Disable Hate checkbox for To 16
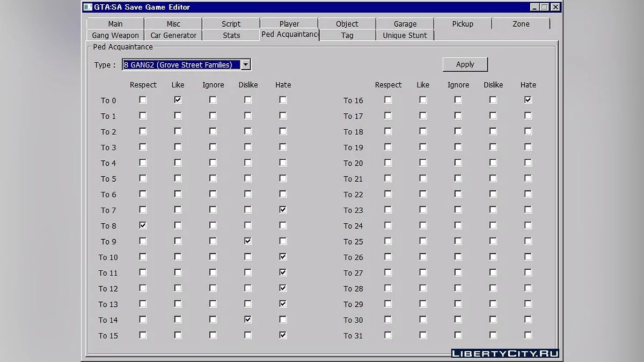Screen dimensions: 644x362 pos(528,100)
